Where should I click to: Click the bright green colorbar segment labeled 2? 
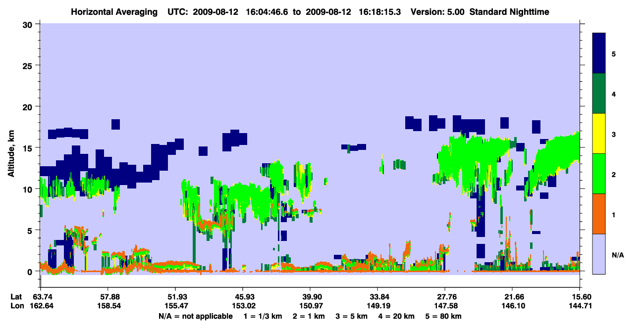599,174
